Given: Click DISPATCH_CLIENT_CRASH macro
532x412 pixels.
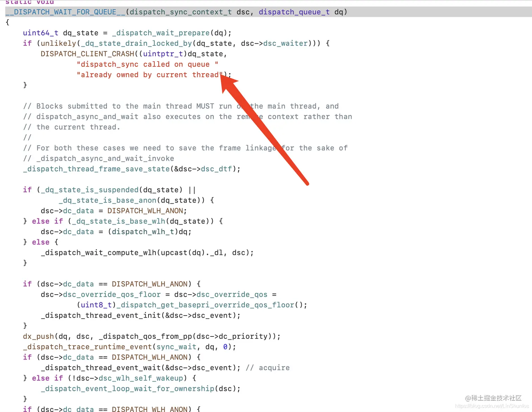Looking at the screenshot, I should 88,54.
